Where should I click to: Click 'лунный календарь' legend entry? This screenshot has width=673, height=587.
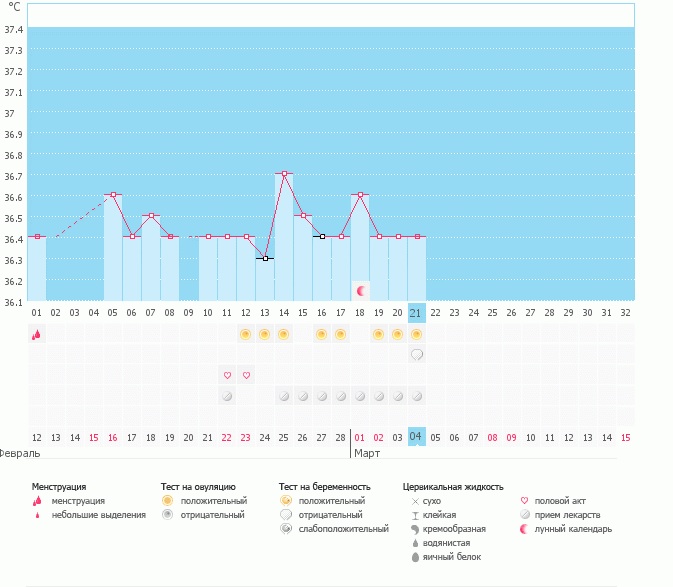pos(572,528)
